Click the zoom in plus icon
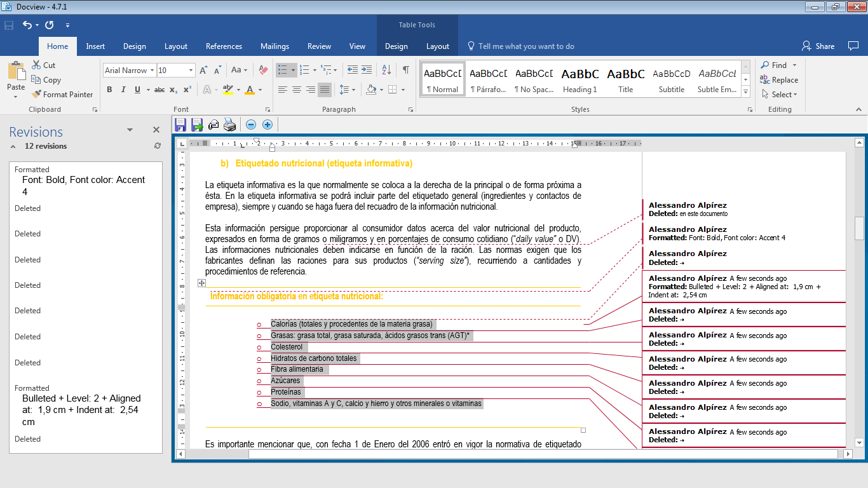 (268, 125)
